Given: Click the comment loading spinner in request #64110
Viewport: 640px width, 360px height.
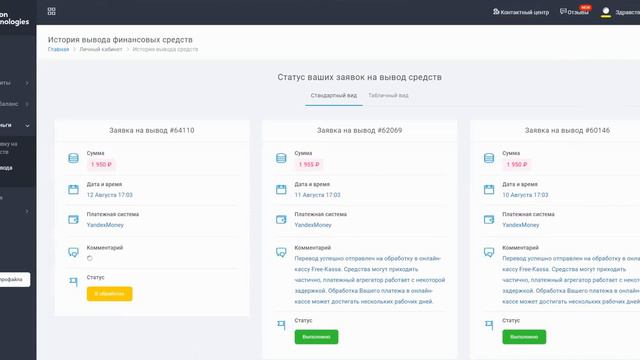Looking at the screenshot, I should (90, 258).
